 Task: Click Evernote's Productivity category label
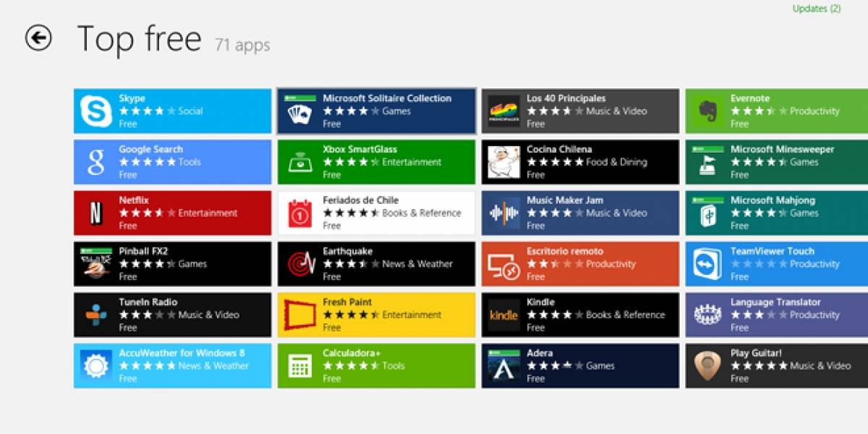coord(814,111)
